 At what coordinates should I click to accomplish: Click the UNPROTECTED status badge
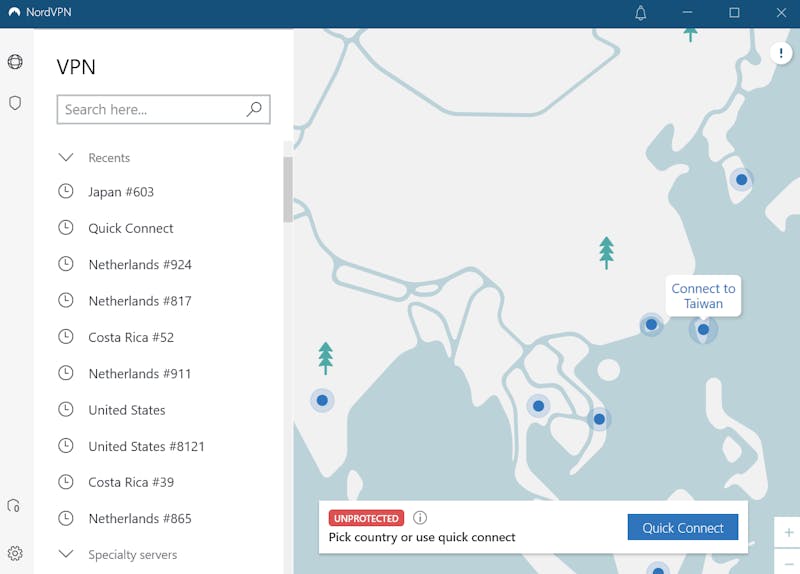(x=366, y=518)
